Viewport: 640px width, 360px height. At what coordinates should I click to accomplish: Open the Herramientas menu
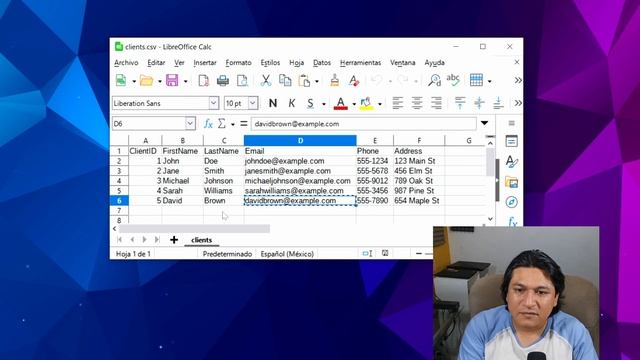click(360, 62)
